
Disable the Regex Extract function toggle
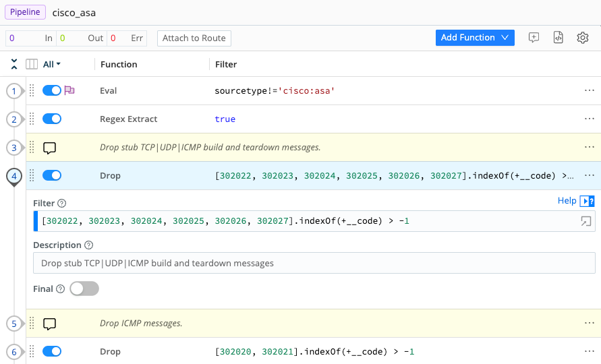tap(52, 119)
